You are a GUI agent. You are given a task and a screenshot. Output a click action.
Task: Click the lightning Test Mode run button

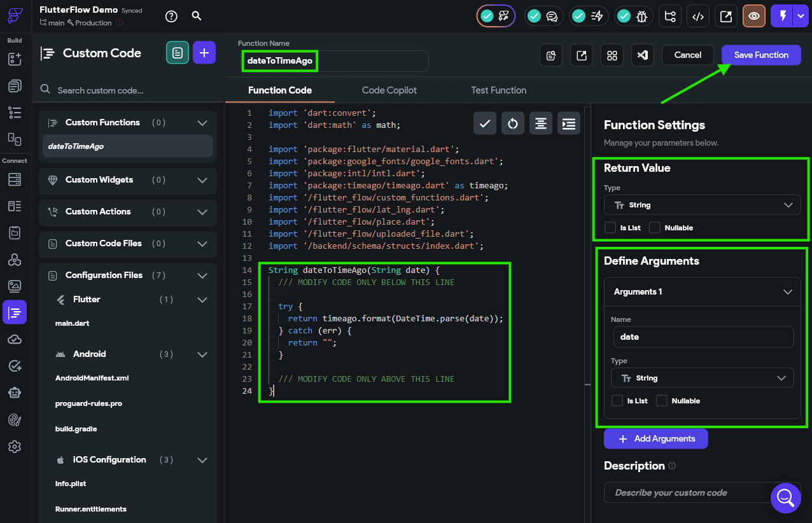[x=783, y=17]
